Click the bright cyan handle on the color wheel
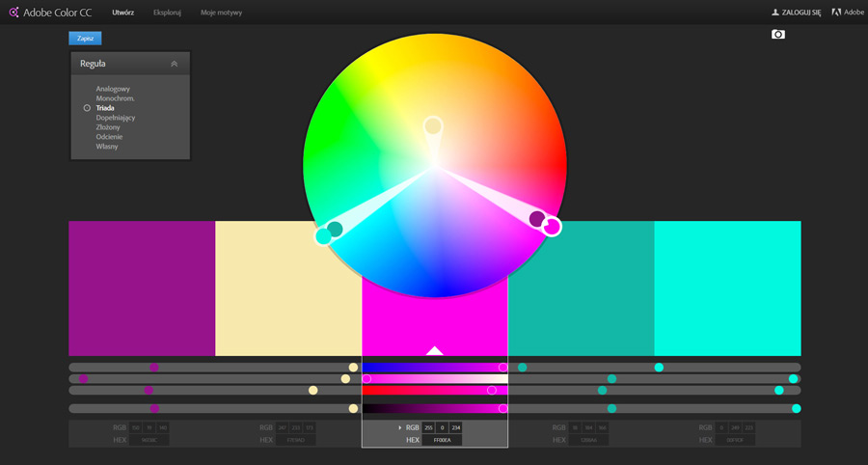 tap(323, 236)
